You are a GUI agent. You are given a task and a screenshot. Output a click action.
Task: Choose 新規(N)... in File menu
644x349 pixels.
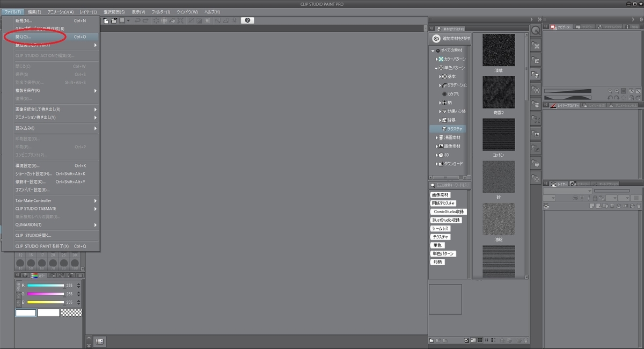(x=50, y=20)
